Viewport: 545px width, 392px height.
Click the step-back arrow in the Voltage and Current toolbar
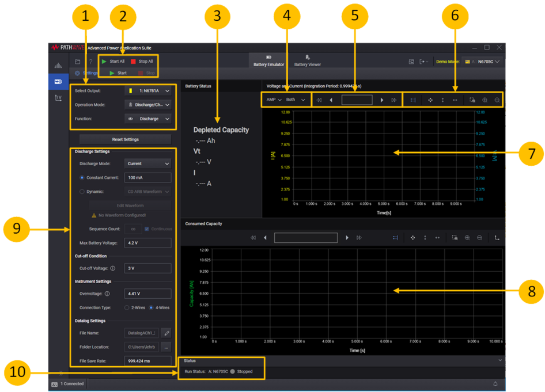(x=331, y=100)
